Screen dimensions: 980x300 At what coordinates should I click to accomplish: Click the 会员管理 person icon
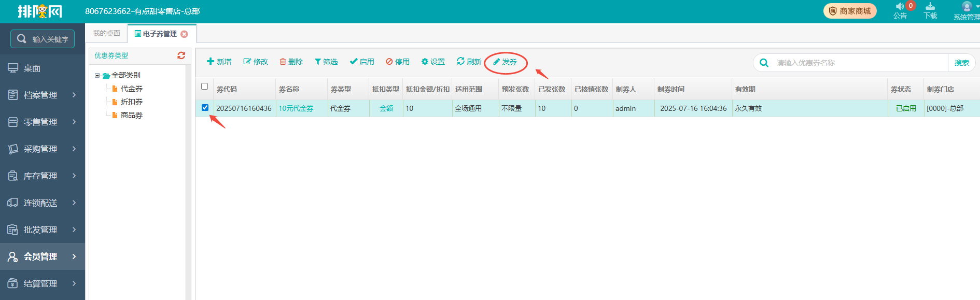(x=12, y=256)
